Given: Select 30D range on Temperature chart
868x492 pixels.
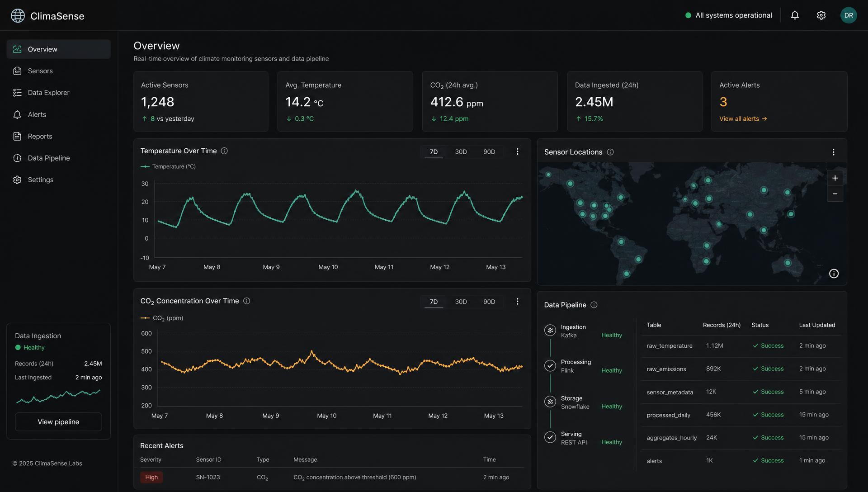Looking at the screenshot, I should 461,152.
